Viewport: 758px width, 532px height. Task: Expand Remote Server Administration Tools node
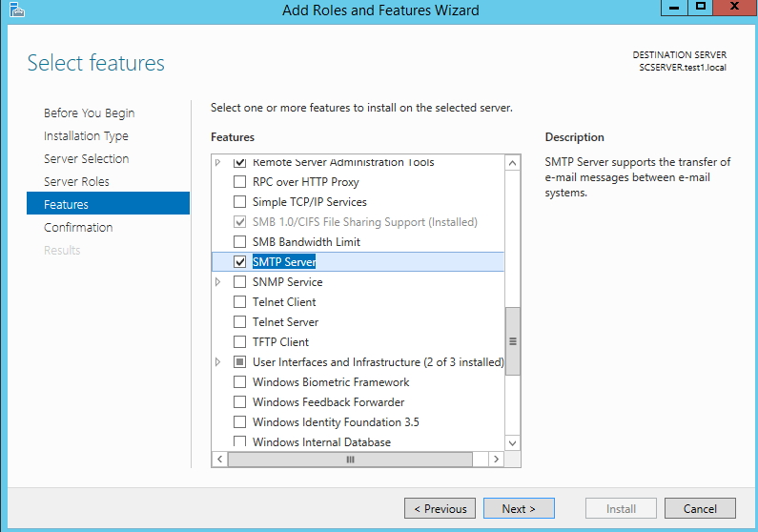point(218,162)
